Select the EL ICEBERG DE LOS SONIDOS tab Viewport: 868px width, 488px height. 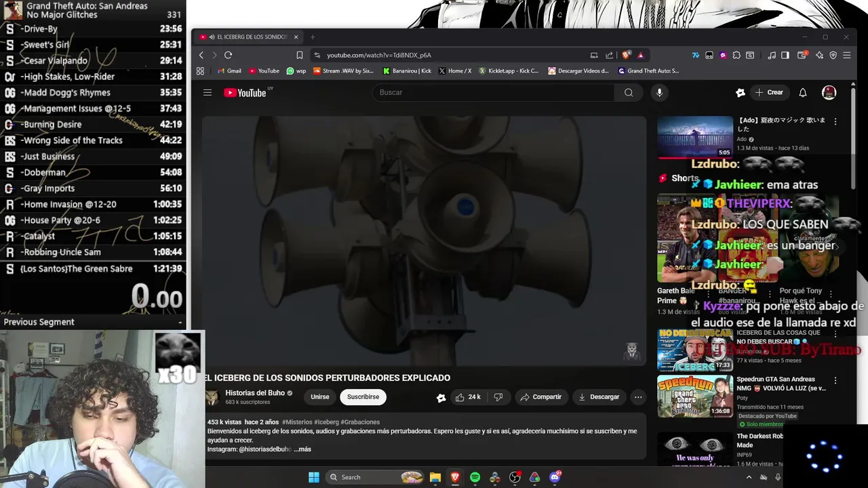pyautogui.click(x=248, y=37)
